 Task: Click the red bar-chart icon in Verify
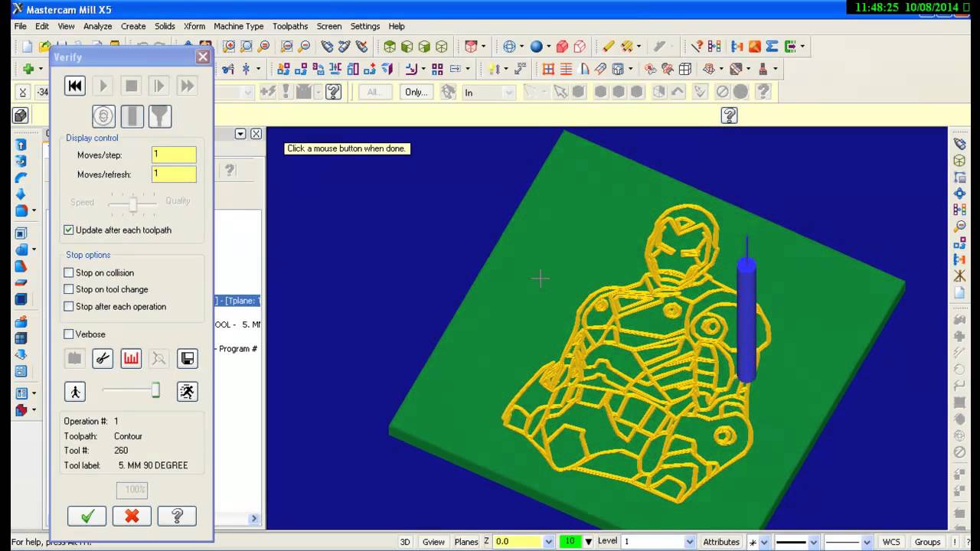tap(131, 358)
